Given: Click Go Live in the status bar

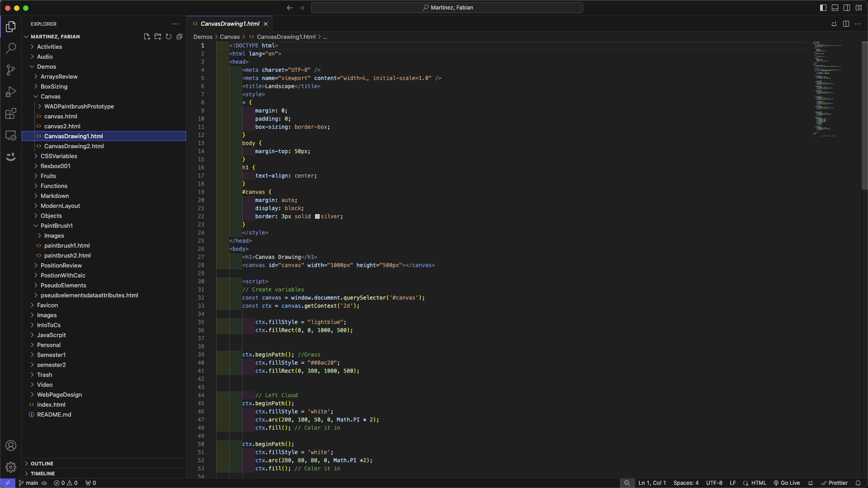Looking at the screenshot, I should point(787,483).
